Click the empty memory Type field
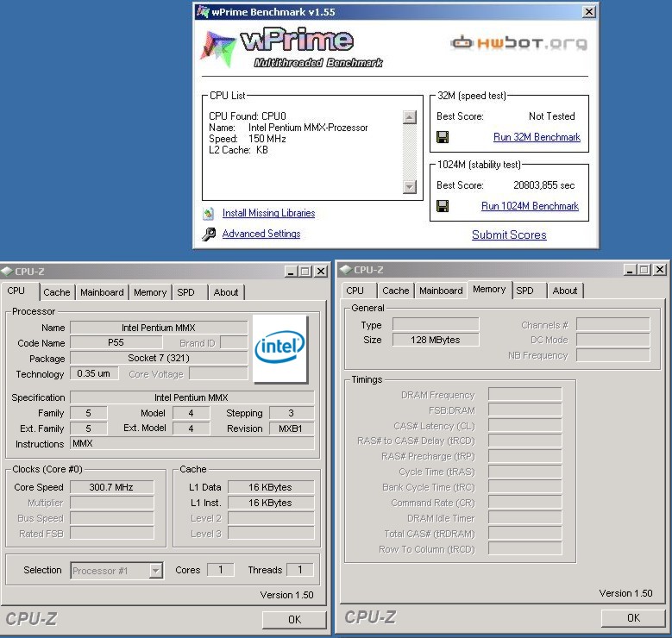The width and height of the screenshot is (672, 638). (x=436, y=324)
